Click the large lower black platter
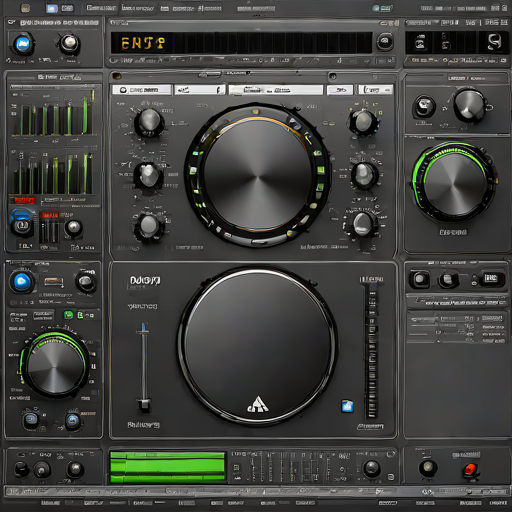The height and width of the screenshot is (512, 512). click(x=258, y=345)
